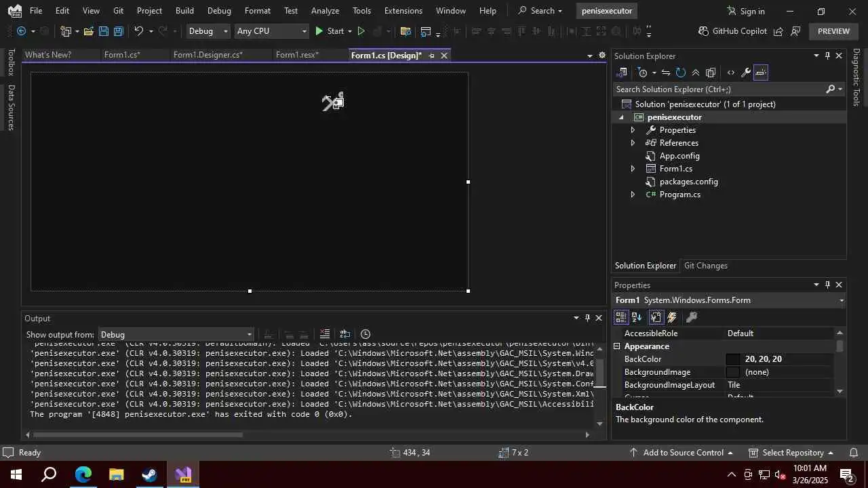Screen dimensions: 868x488
Task: Click the GitHub Copilot button
Action: coord(733,31)
